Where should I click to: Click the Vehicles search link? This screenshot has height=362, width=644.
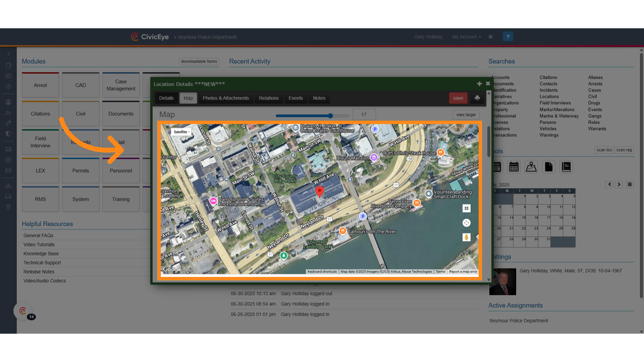point(548,129)
